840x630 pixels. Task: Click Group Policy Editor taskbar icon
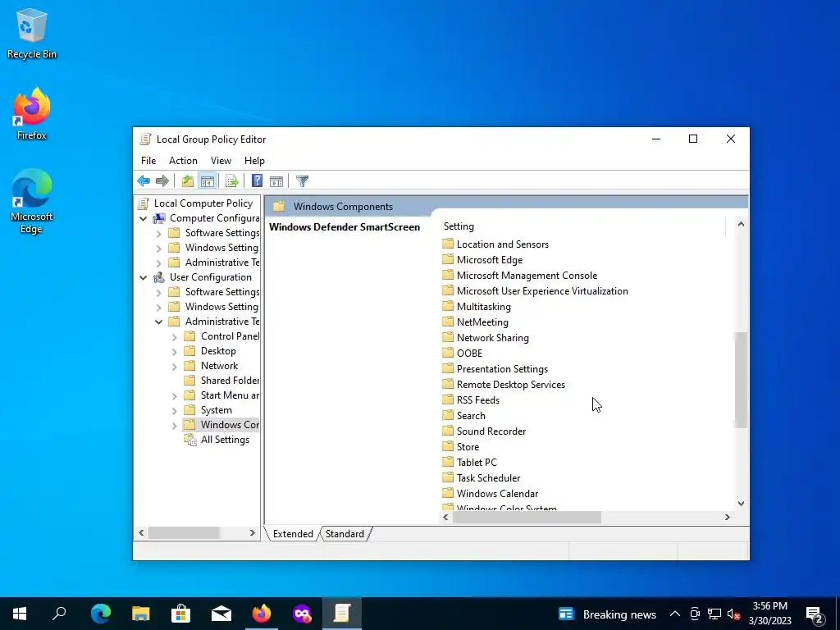tap(342, 614)
